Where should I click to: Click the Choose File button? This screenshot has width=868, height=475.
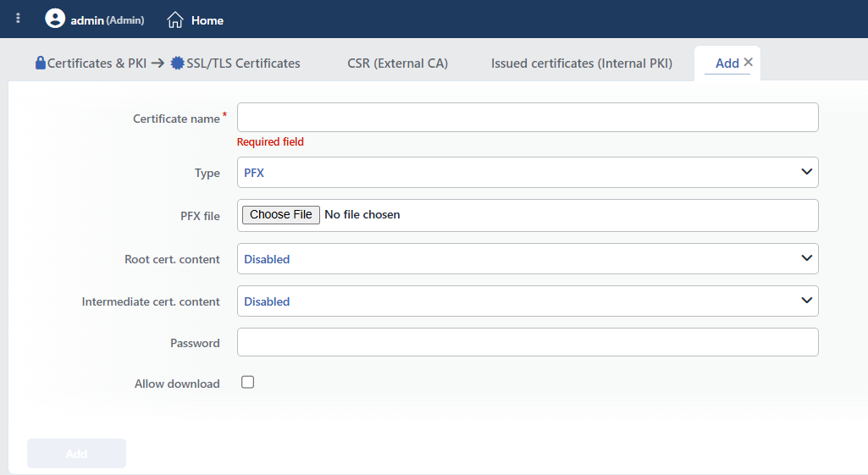click(x=280, y=215)
